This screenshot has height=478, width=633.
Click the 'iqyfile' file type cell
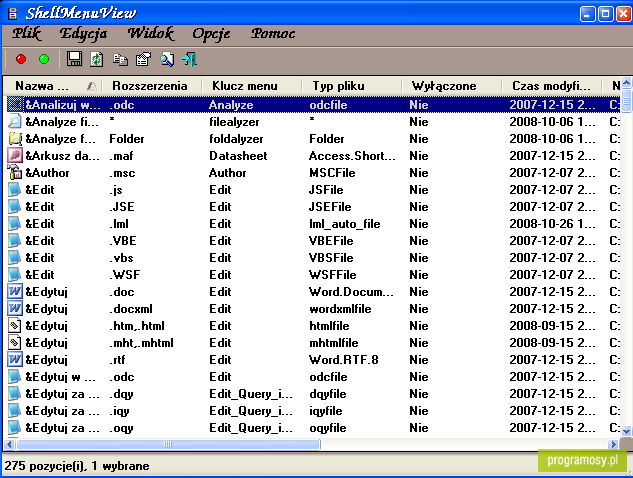coord(326,411)
